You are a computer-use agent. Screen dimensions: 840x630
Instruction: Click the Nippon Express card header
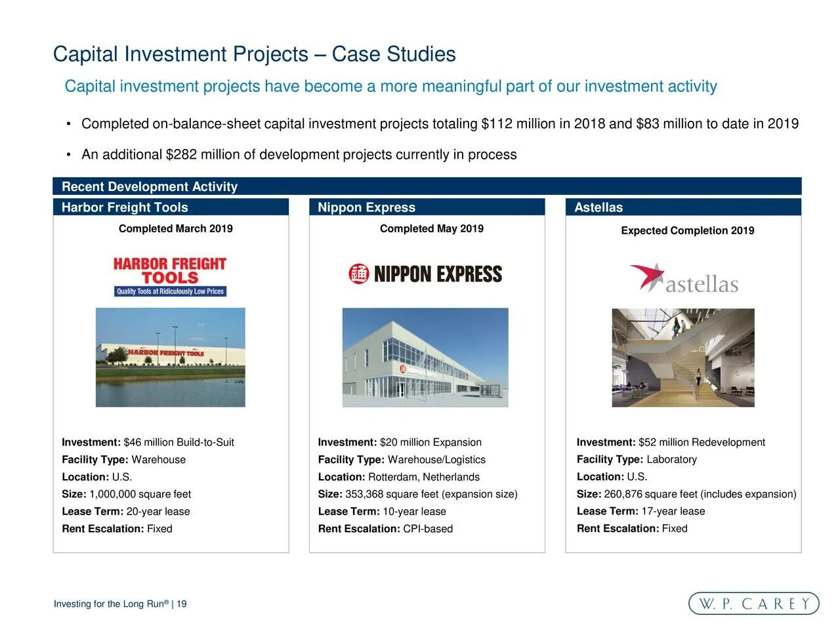pos(427,207)
